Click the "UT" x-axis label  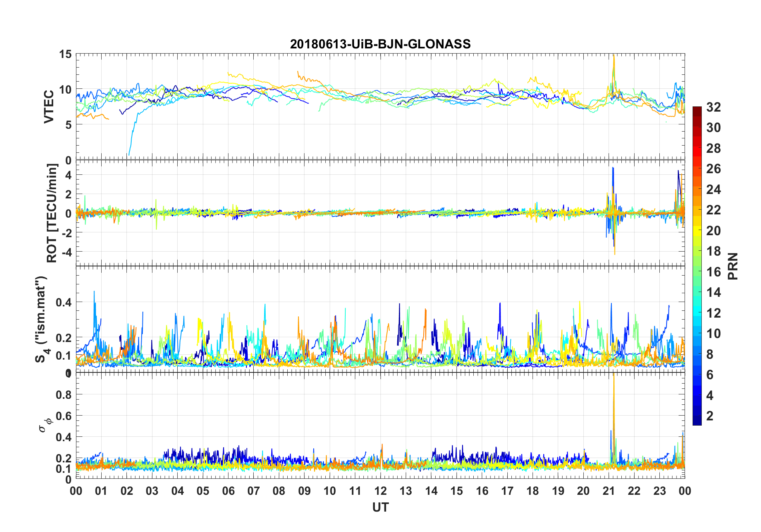pyautogui.click(x=380, y=507)
